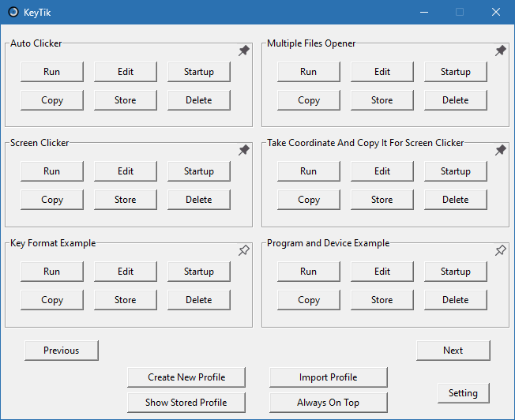Store the Program and Device Example profile
Viewport: 515px width, 420px height.
pos(382,300)
